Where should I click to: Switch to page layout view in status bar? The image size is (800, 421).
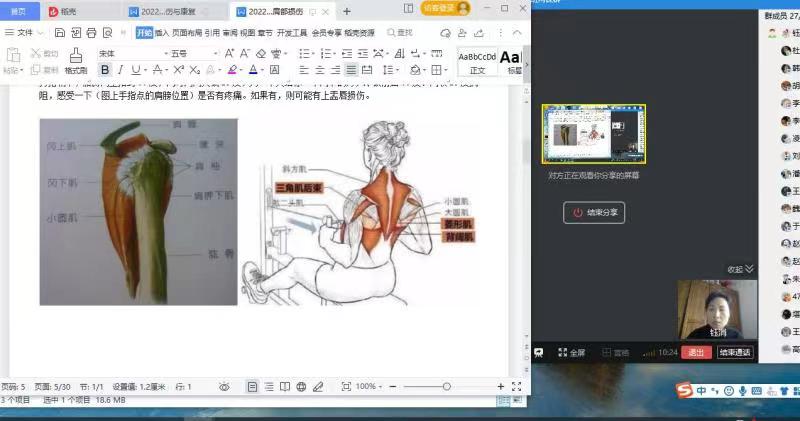[252, 386]
